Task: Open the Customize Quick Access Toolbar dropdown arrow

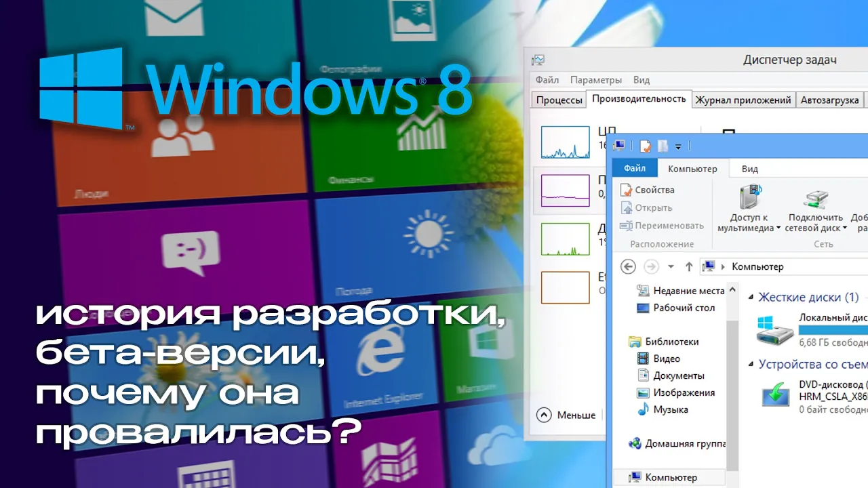Action: coord(678,146)
